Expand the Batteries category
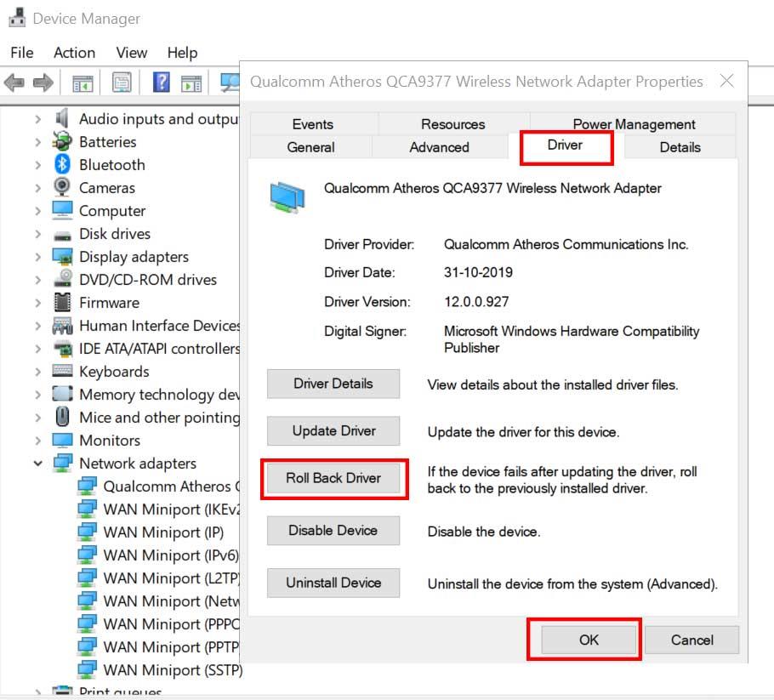Viewport: 774px width, 700px height. point(38,142)
